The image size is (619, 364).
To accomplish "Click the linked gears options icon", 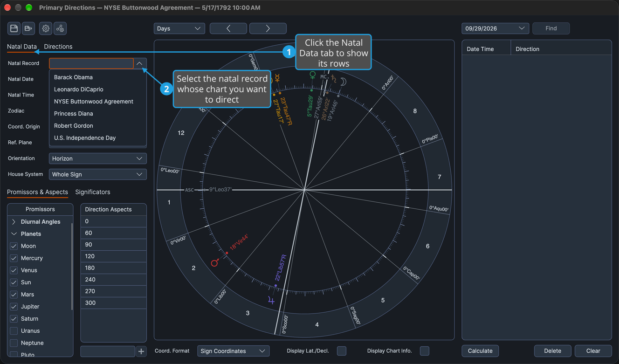I will [60, 28].
